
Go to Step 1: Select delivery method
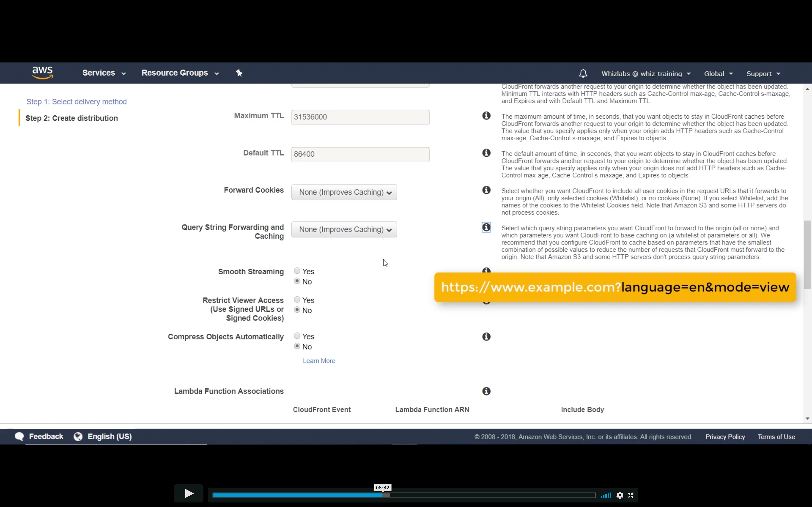(x=77, y=102)
